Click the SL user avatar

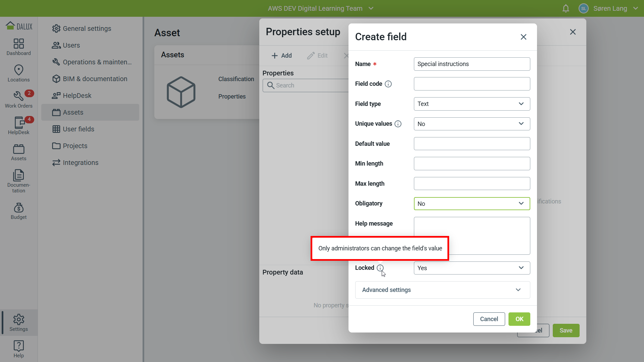pos(584,8)
